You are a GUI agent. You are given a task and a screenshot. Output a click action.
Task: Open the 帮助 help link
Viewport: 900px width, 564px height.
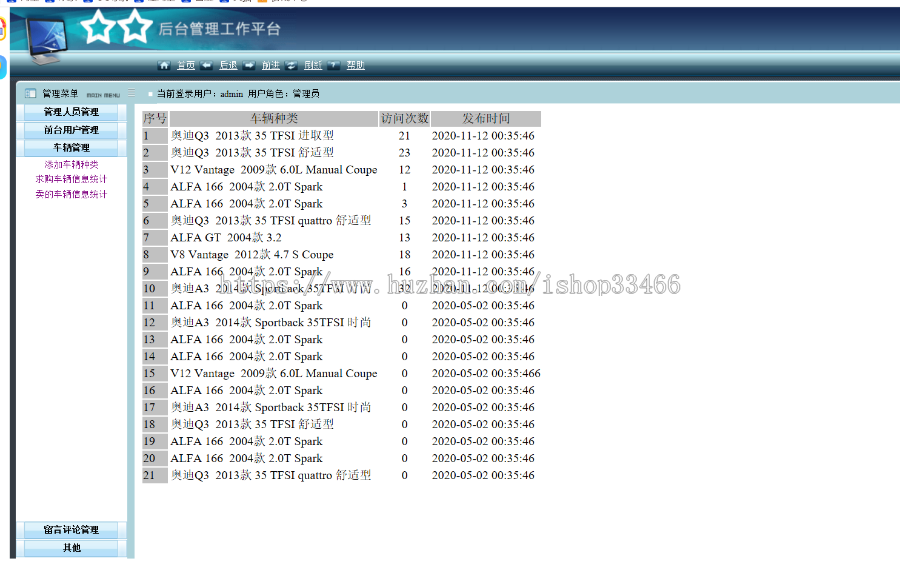click(x=356, y=65)
